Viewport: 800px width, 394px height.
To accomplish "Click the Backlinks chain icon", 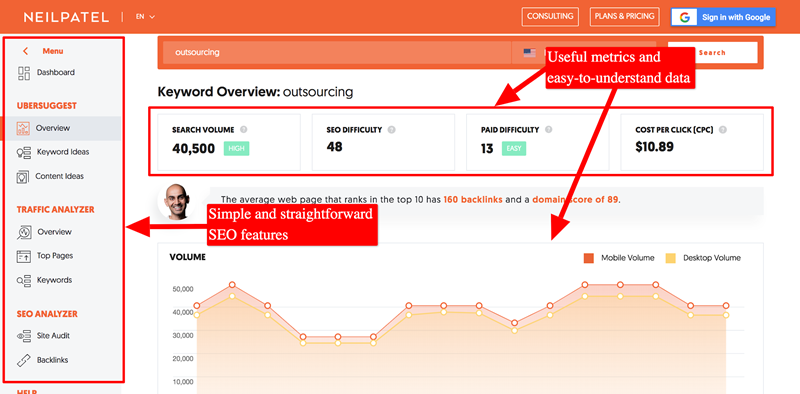I will coord(24,360).
